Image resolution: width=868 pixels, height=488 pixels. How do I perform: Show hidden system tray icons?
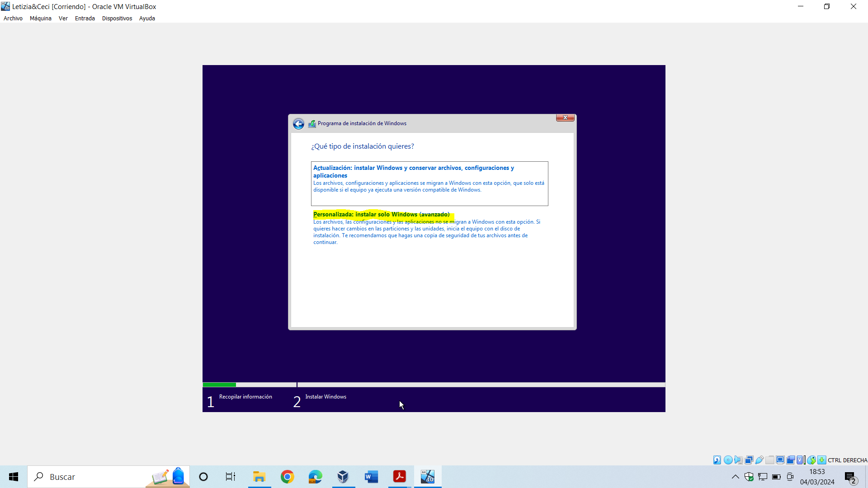click(x=736, y=477)
